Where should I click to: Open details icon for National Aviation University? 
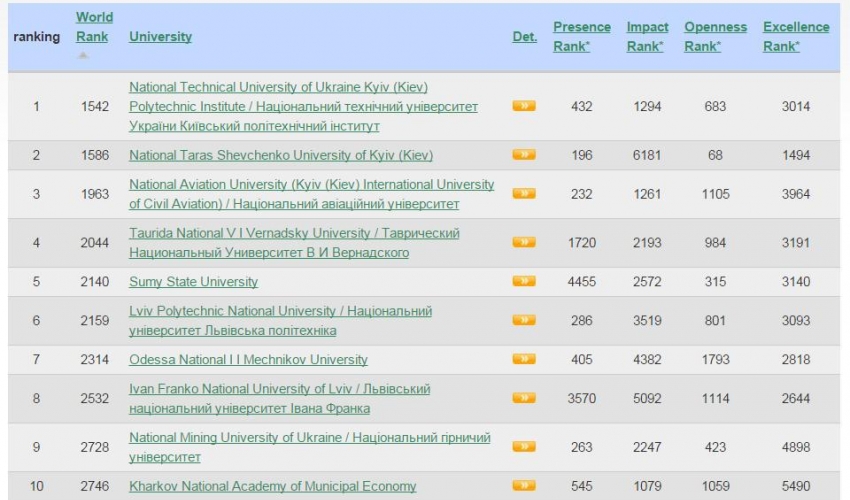pyautogui.click(x=524, y=194)
